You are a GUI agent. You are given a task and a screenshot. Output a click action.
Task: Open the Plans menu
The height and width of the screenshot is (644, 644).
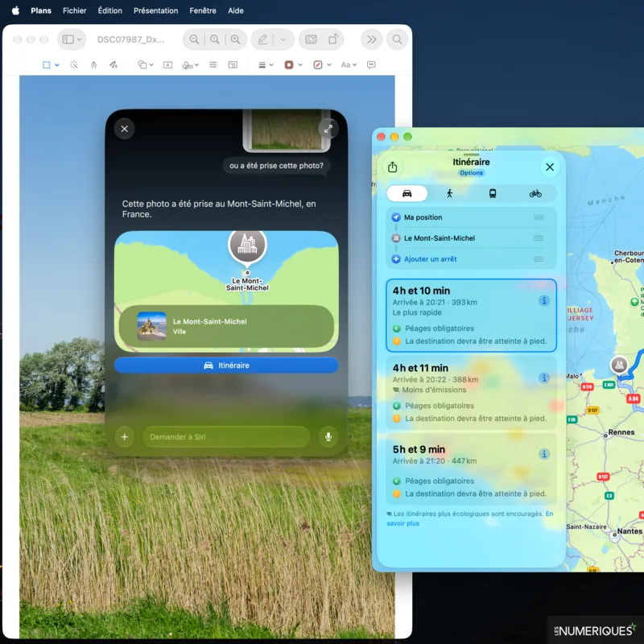click(41, 10)
